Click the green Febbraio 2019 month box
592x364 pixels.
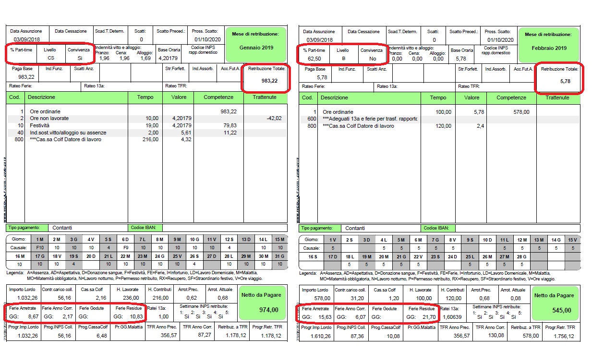pos(549,44)
